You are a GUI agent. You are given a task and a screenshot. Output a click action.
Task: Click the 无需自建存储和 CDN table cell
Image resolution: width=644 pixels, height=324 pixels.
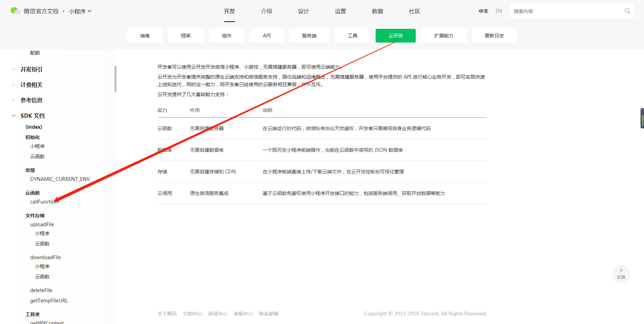click(x=213, y=172)
